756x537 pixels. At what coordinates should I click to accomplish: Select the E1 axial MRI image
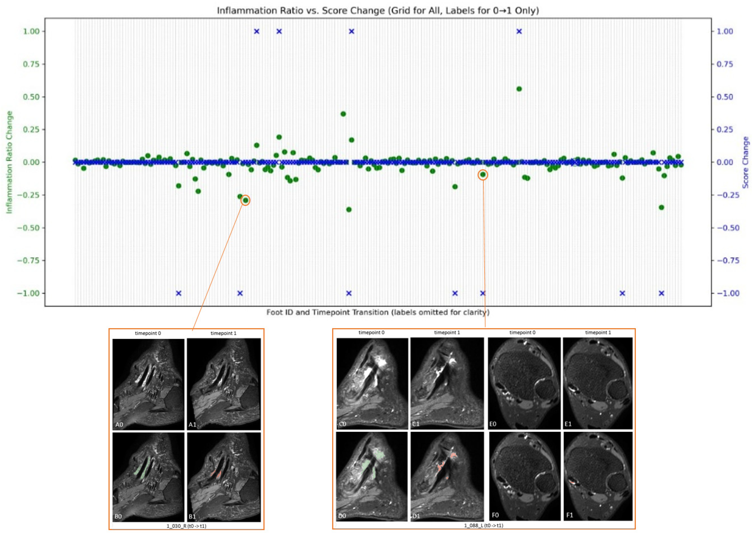[x=598, y=384]
